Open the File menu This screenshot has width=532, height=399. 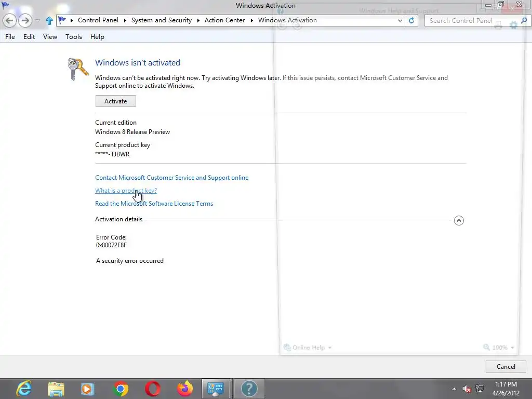10,37
